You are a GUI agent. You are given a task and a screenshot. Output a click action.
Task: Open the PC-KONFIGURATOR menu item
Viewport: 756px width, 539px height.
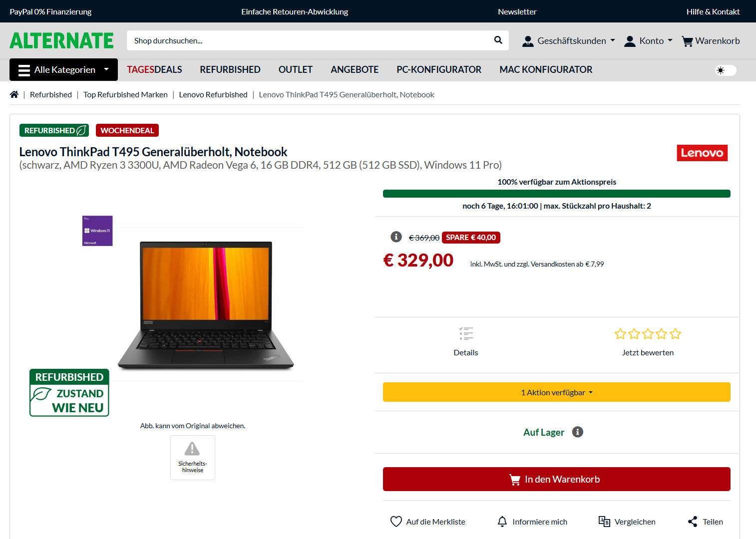tap(439, 69)
